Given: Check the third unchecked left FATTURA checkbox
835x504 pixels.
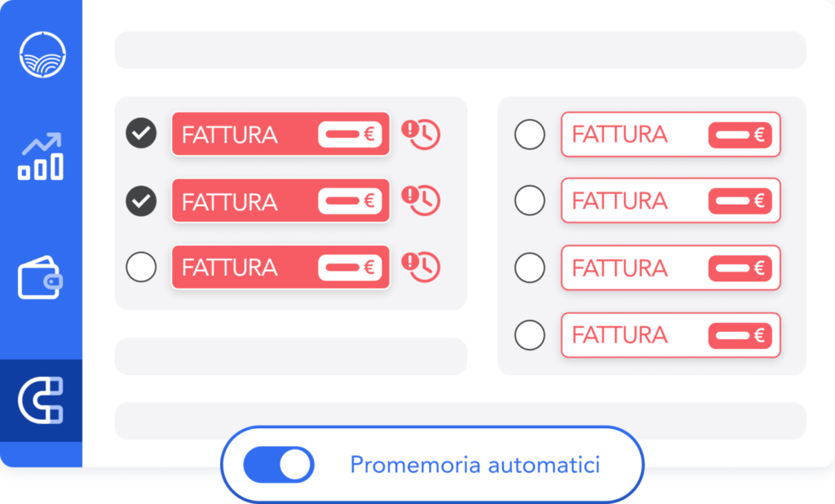Looking at the screenshot, I should 142,267.
